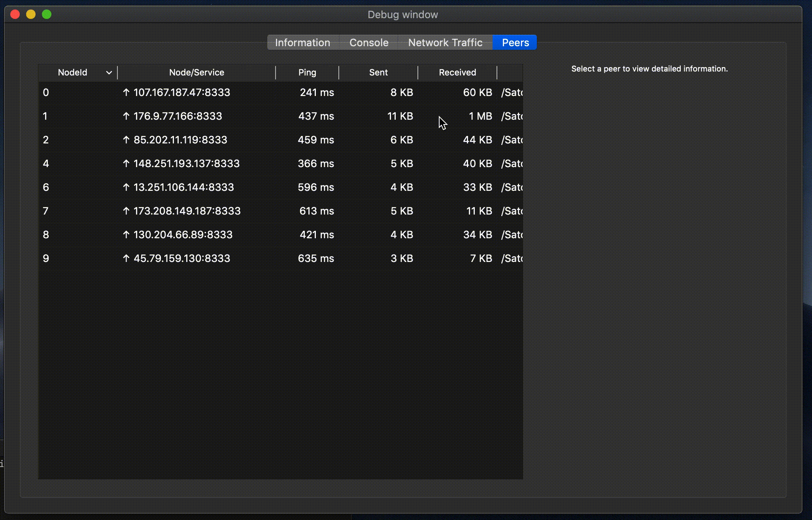Click outbound arrow icon for 173.208.149.187:8333
The image size is (812, 520).
point(126,211)
